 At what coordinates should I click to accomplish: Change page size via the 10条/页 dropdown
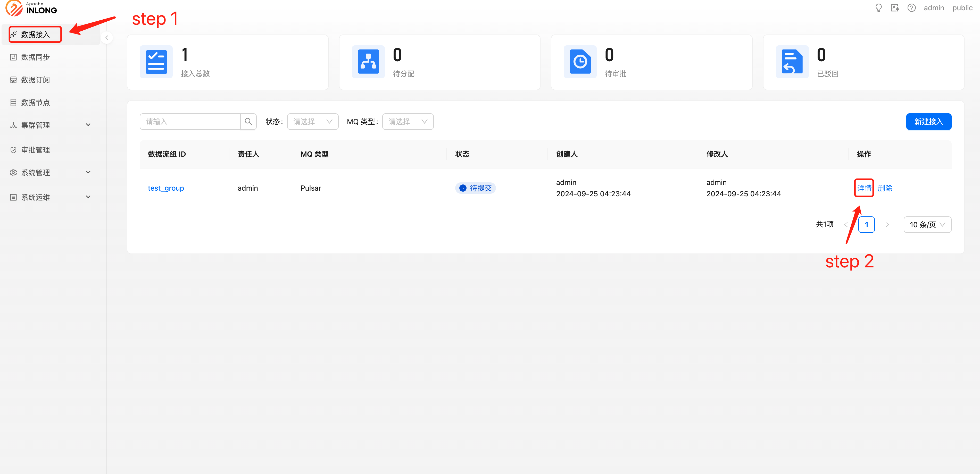[x=927, y=224]
